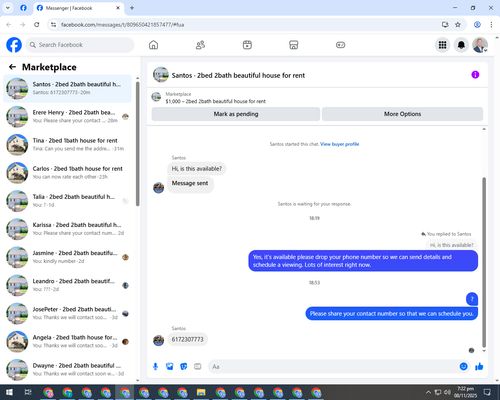Click the back arrow next to Marketplace

pos(12,67)
